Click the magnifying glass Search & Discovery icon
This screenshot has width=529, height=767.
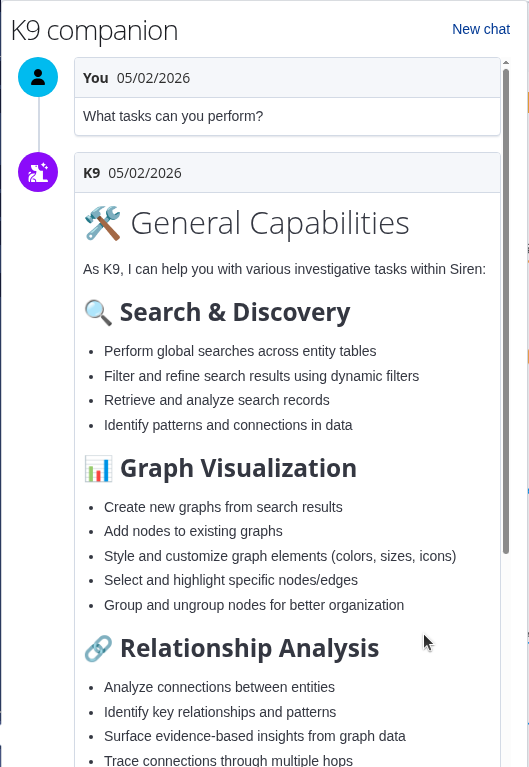(98, 313)
